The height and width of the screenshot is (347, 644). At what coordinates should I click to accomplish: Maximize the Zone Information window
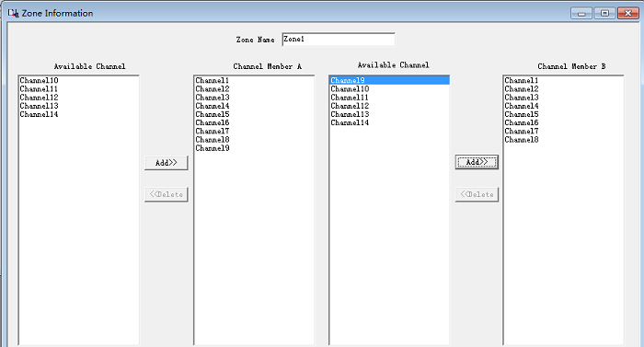click(604, 13)
